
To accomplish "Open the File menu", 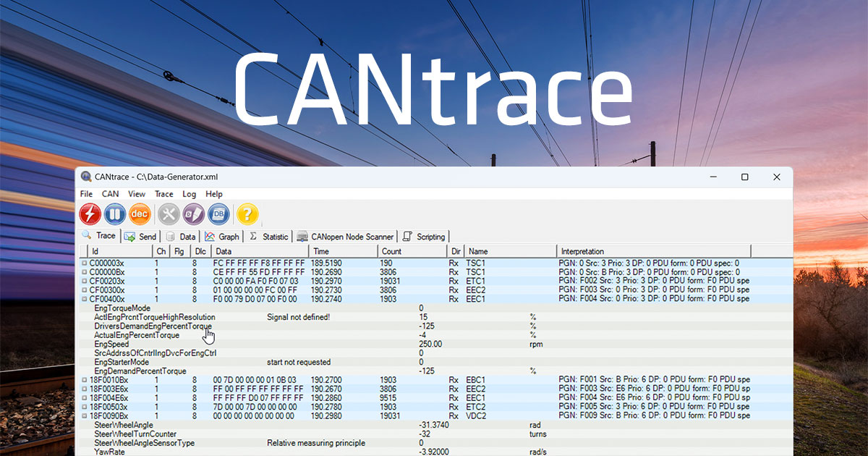I will pos(86,194).
